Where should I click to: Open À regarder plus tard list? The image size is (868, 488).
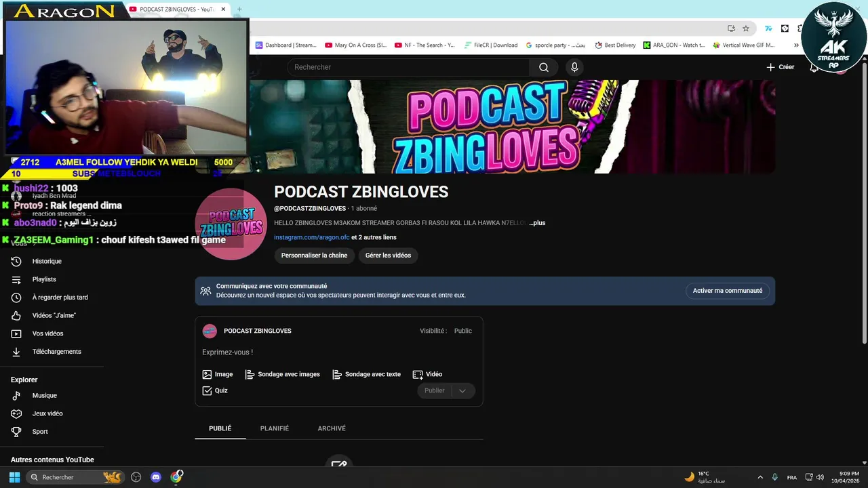click(x=60, y=298)
